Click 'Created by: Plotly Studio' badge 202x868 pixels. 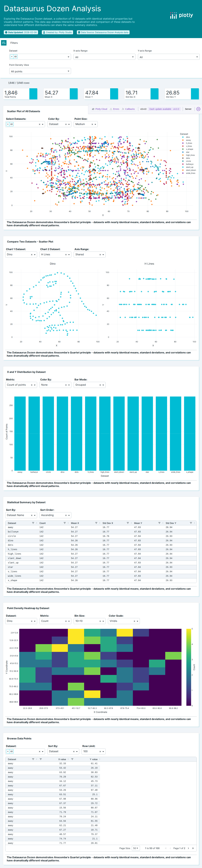tap(57, 32)
